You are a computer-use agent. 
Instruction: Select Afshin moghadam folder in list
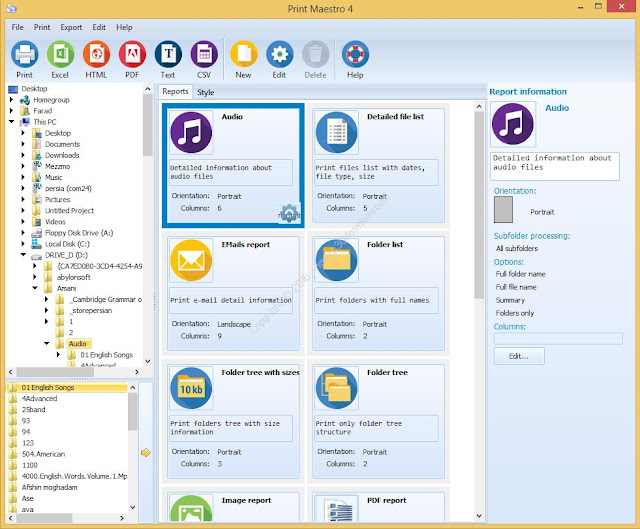point(49,487)
